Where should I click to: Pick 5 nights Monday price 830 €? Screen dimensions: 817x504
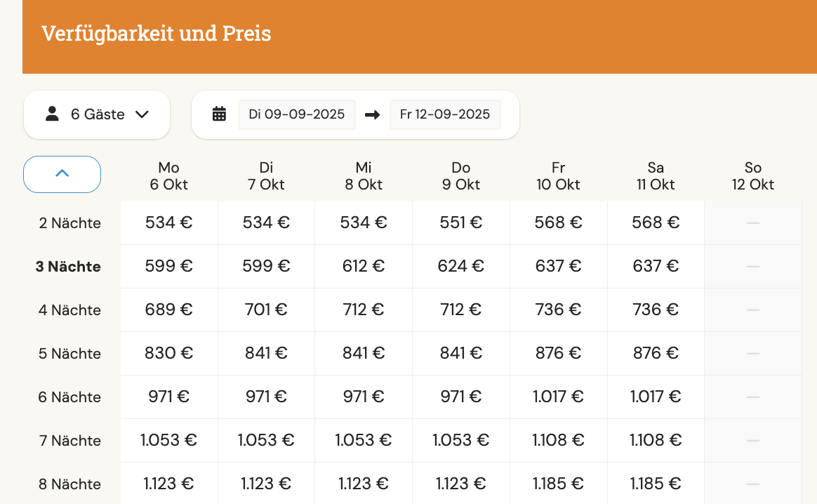pyautogui.click(x=169, y=353)
